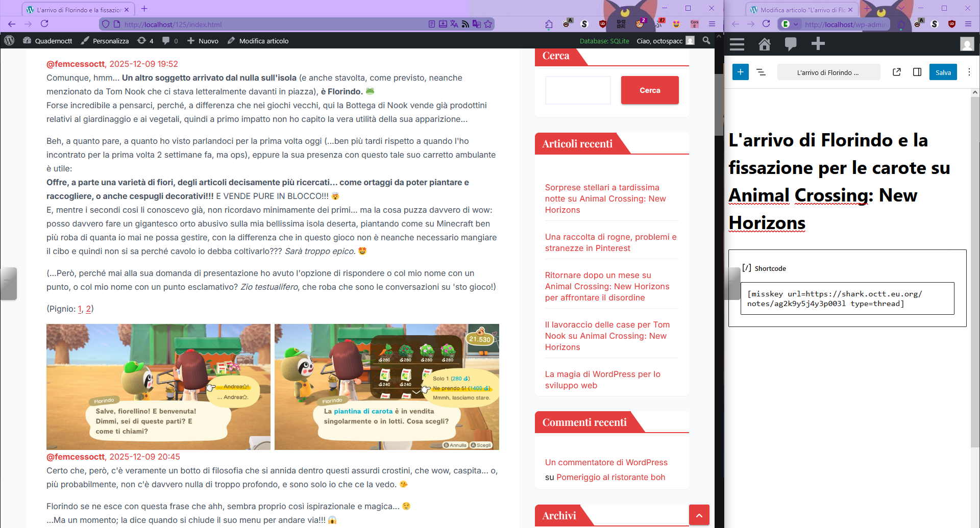Image resolution: width=980 pixels, height=528 pixels.
Task: Open the browser menu in the right window
Action: click(x=968, y=24)
